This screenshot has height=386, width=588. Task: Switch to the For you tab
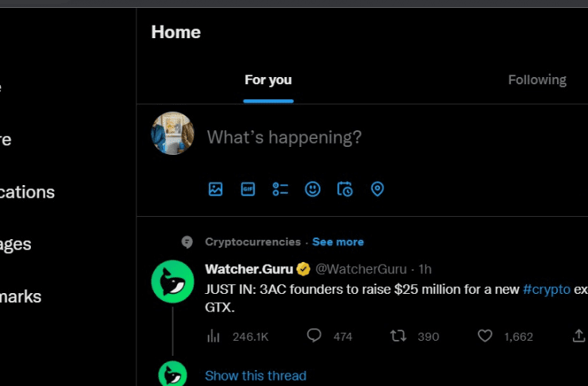point(268,80)
